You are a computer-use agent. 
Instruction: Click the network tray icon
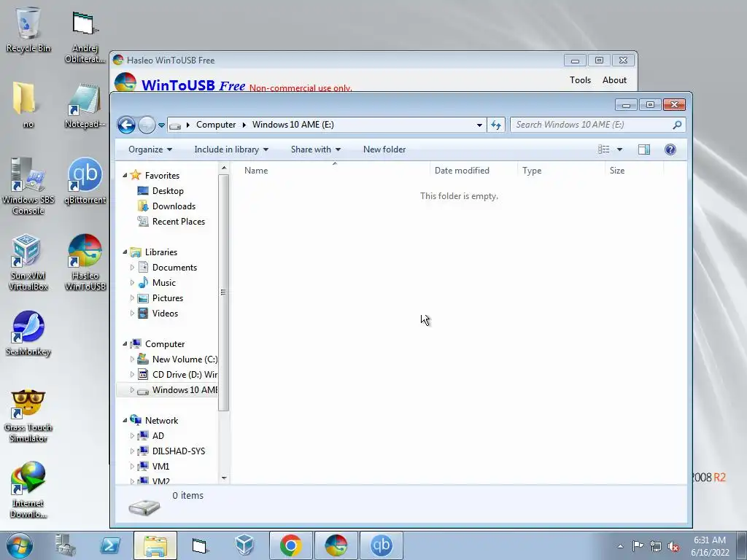click(656, 546)
